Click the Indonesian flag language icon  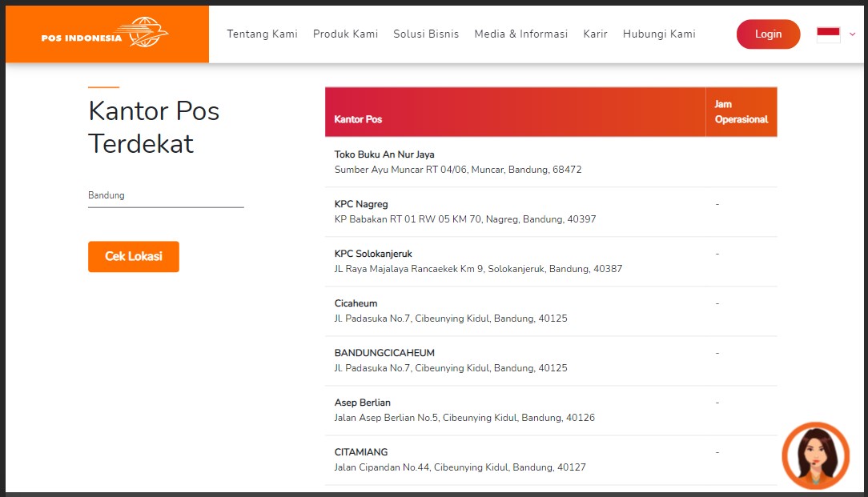click(x=828, y=34)
